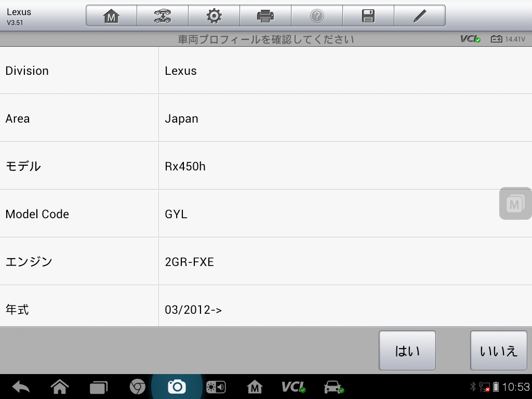Open settings with the gear toolbar icon

point(214,16)
